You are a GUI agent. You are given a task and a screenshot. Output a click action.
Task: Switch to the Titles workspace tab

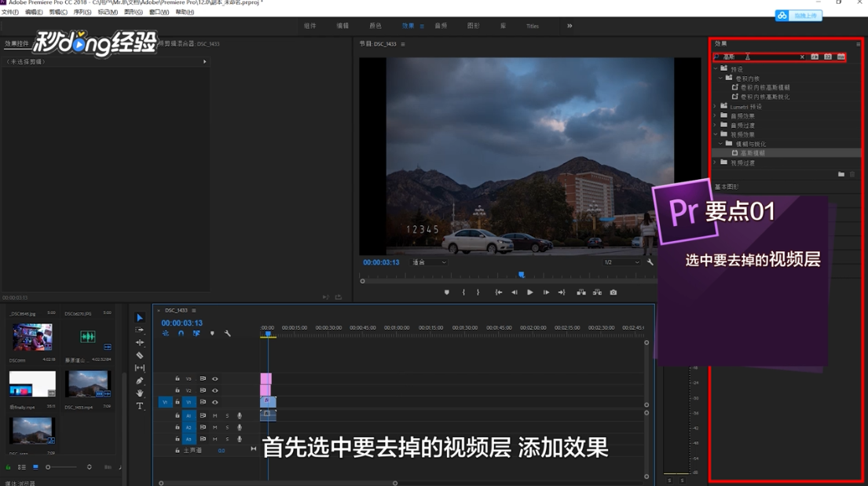click(533, 26)
